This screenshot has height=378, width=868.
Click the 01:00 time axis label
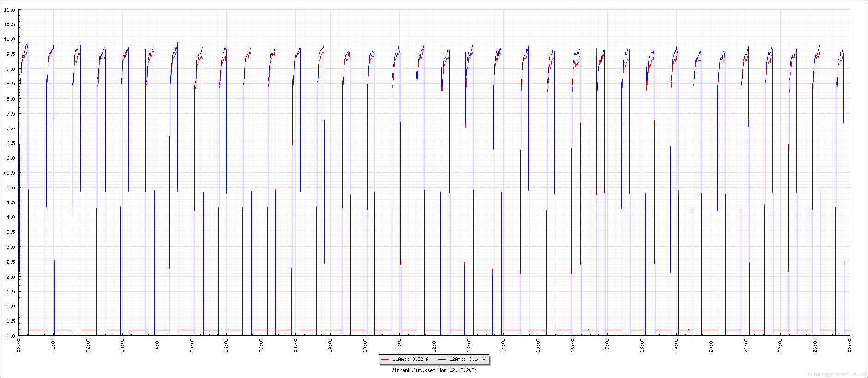pyautogui.click(x=54, y=346)
